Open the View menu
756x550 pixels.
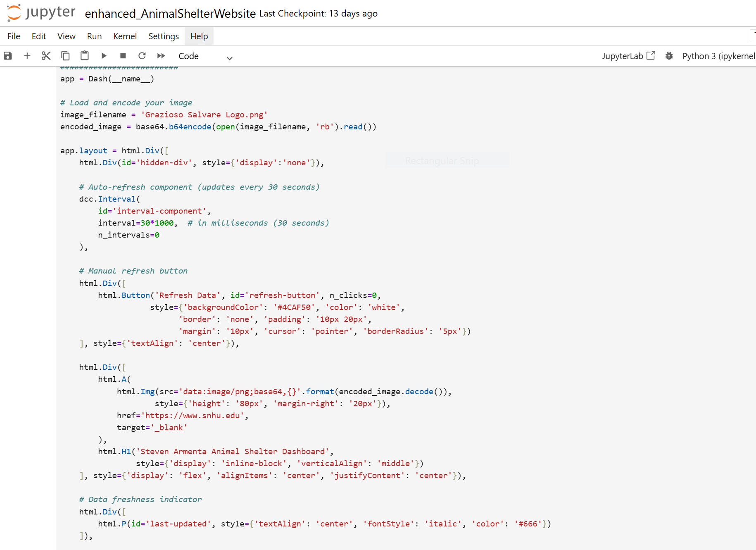pos(66,36)
